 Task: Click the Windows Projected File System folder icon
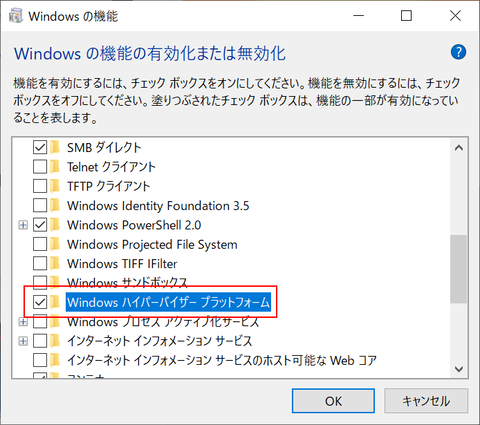[x=55, y=244]
